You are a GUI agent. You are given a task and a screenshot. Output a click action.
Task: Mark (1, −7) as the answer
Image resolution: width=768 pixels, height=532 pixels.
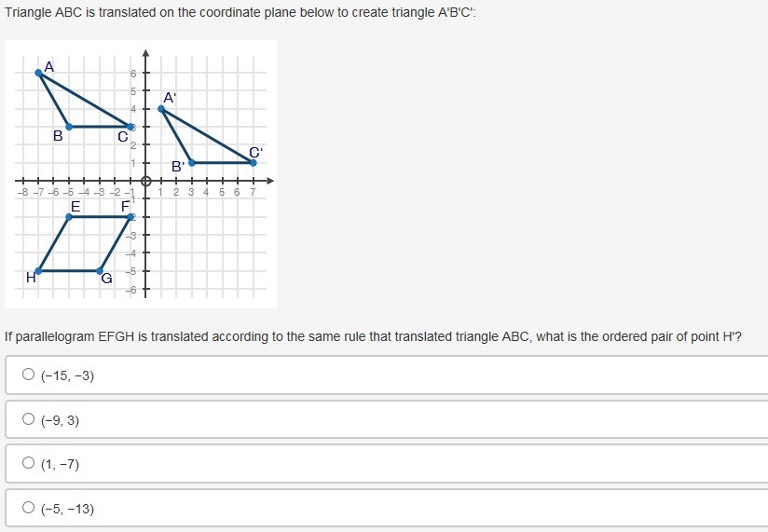pos(28,463)
